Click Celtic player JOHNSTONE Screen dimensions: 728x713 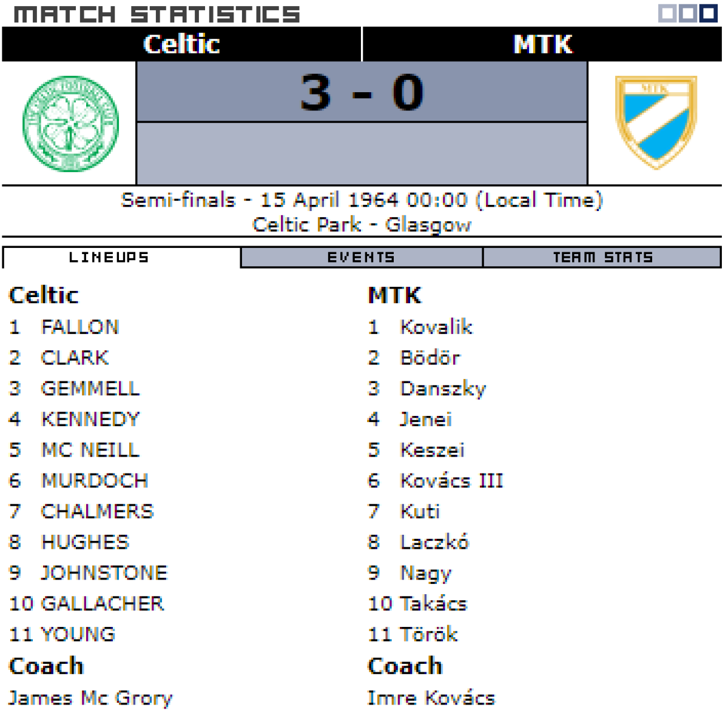pyautogui.click(x=104, y=573)
